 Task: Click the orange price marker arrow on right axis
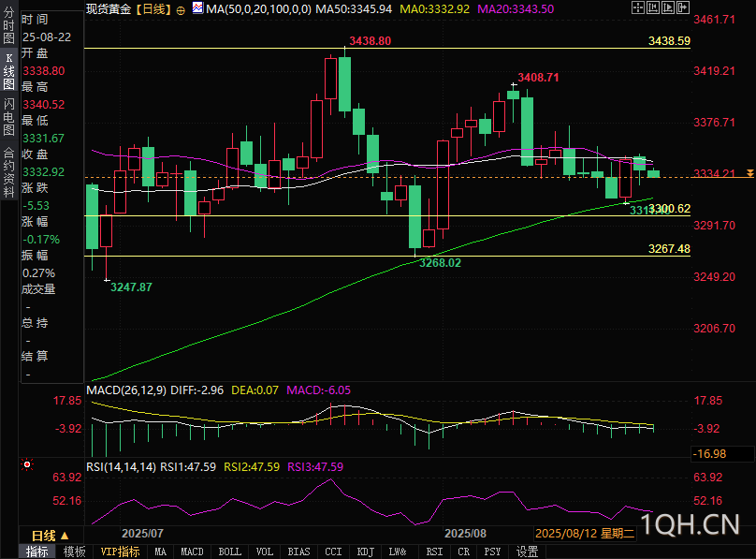[749, 172]
